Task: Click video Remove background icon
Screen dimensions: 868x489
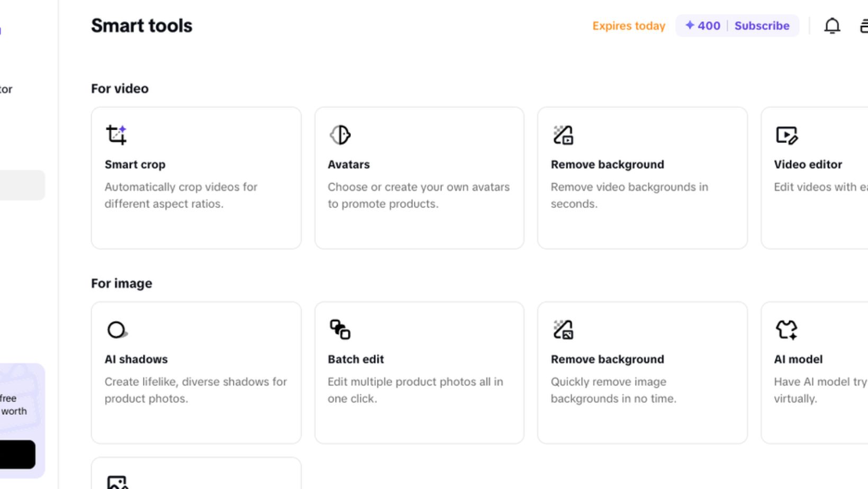Action: click(563, 135)
